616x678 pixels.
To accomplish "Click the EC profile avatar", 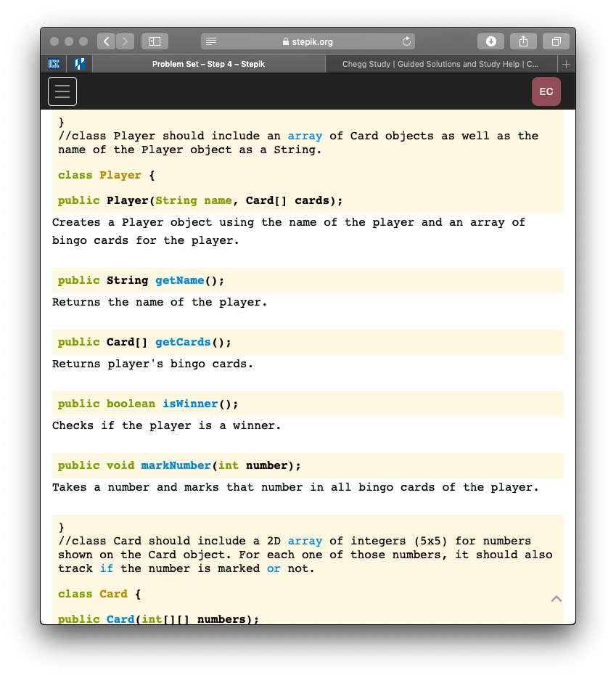I will (546, 91).
